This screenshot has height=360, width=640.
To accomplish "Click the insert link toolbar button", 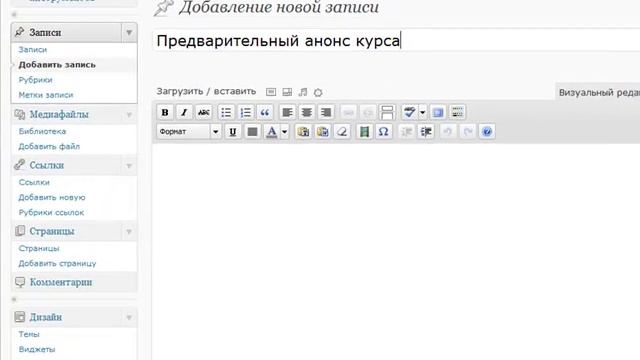I will tap(348, 112).
